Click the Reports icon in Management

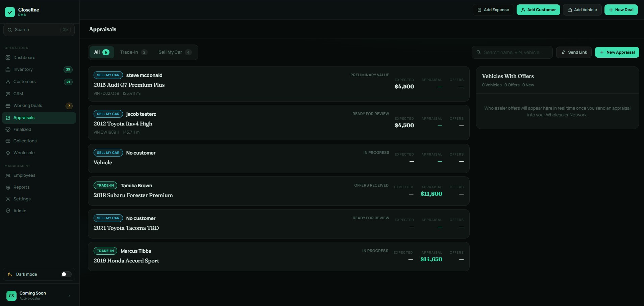point(8,187)
